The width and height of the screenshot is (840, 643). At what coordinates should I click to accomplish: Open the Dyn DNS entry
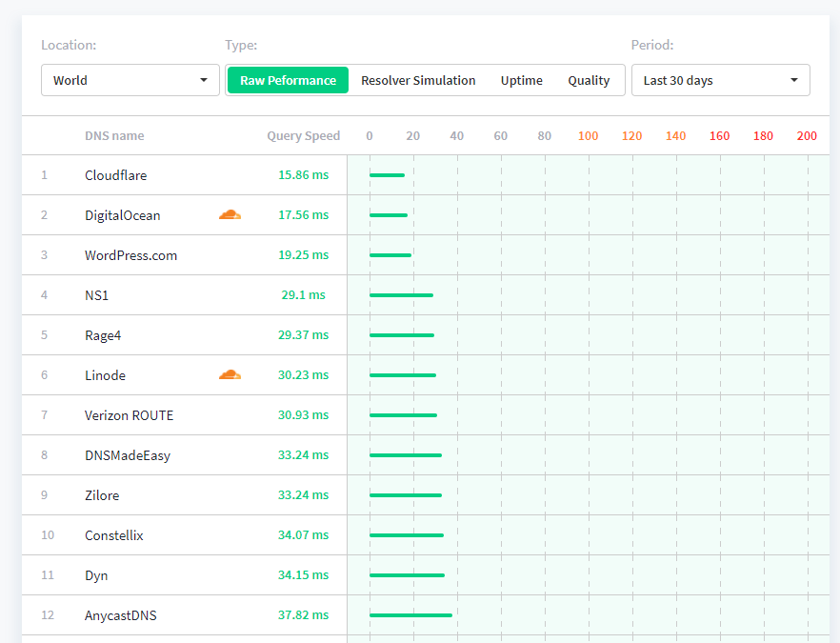96,575
